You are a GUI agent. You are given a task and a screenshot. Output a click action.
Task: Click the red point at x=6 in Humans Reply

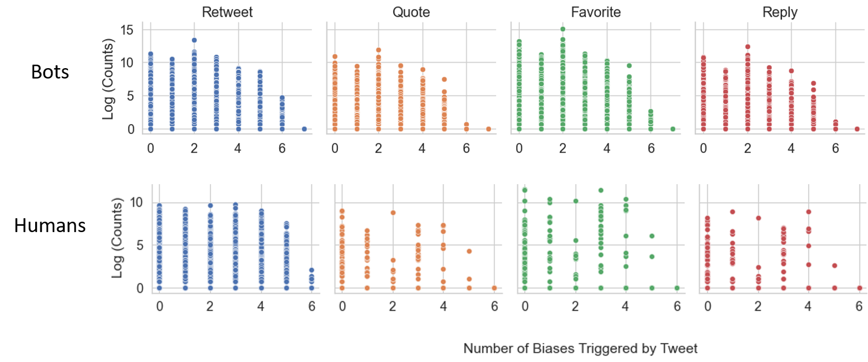point(859,288)
